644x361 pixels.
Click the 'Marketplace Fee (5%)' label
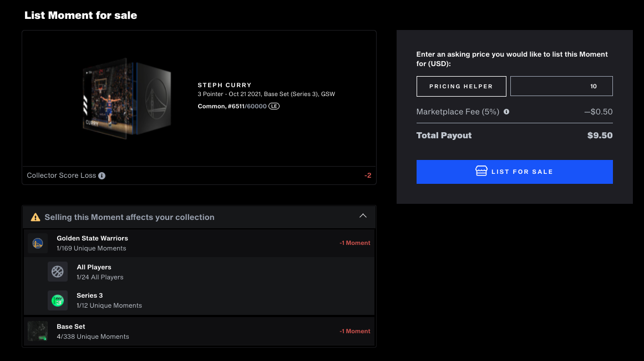pos(458,112)
